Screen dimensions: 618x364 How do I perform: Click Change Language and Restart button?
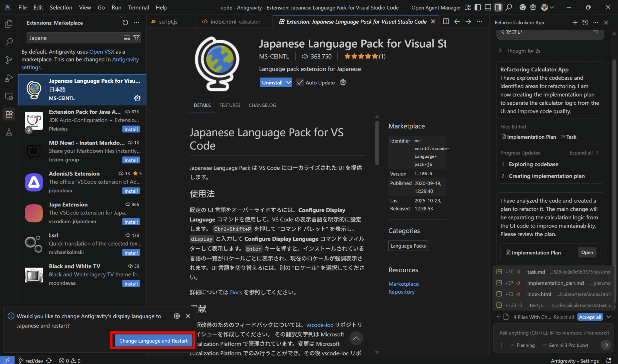[x=153, y=341]
